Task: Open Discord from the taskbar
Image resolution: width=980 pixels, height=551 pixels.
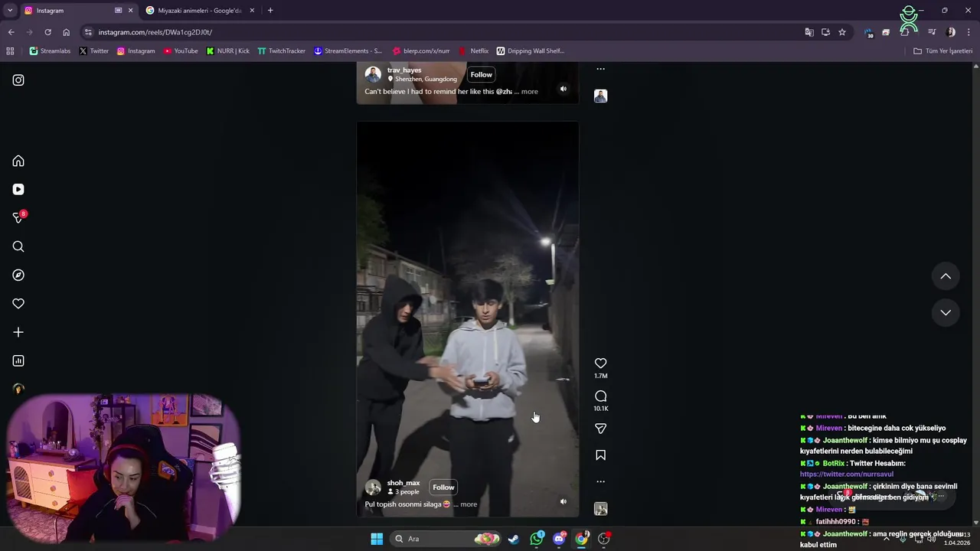Action: [x=560, y=539]
